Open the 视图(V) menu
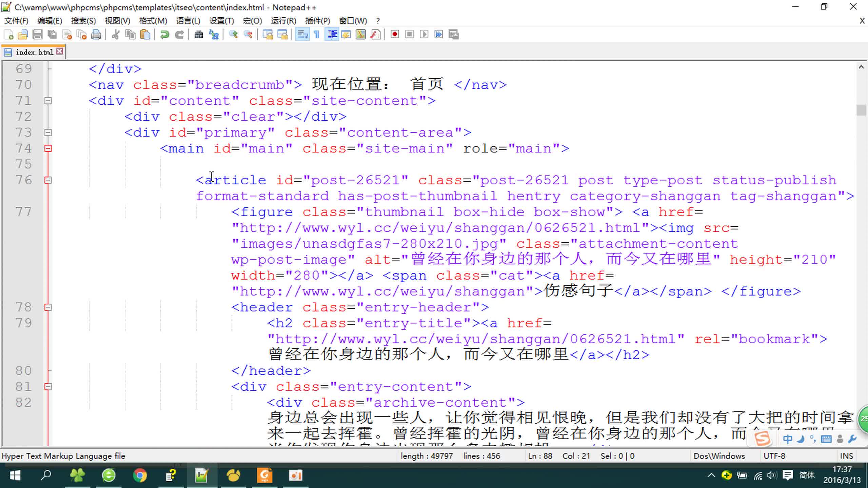 click(117, 21)
